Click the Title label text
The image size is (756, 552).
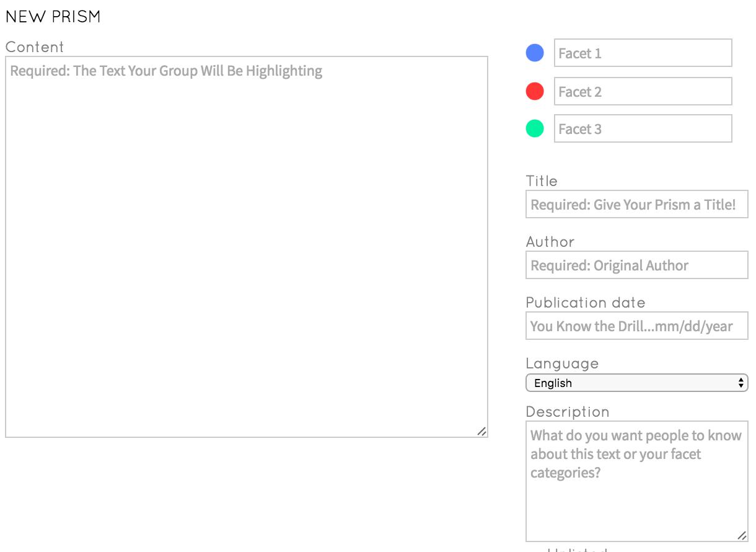[542, 181]
